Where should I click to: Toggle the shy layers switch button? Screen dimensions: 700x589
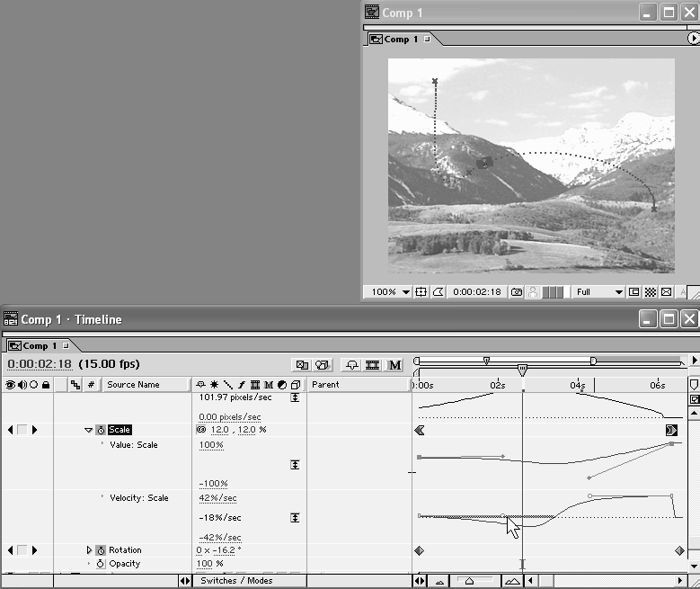point(352,365)
